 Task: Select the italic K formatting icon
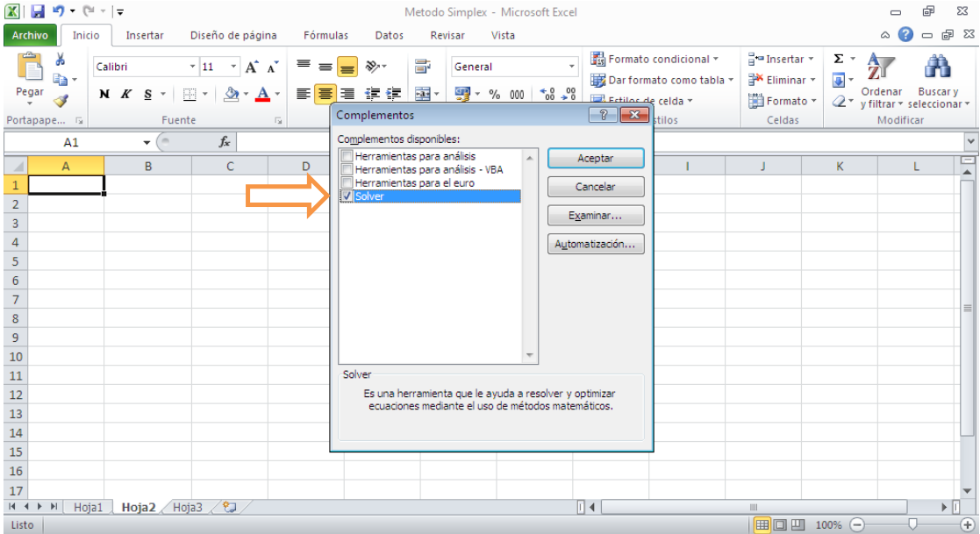(x=125, y=93)
